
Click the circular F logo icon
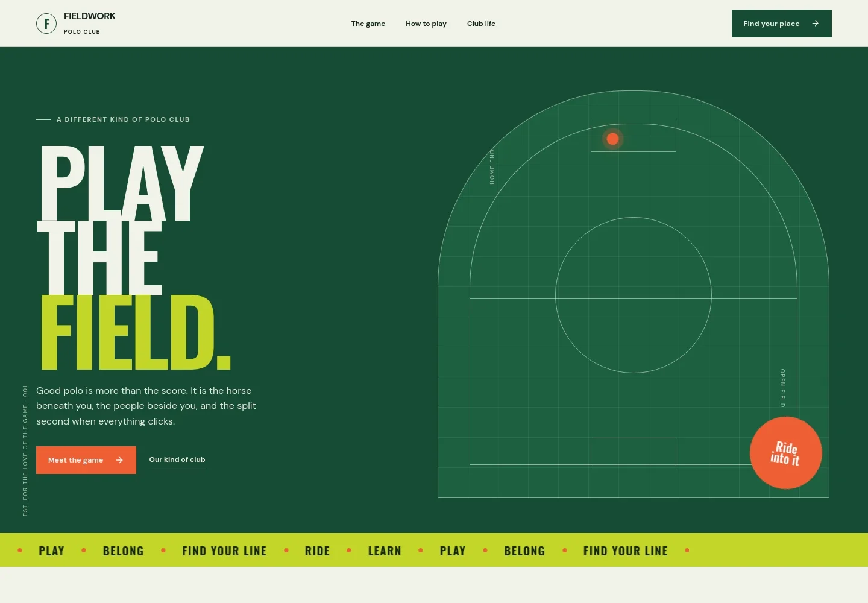(46, 24)
